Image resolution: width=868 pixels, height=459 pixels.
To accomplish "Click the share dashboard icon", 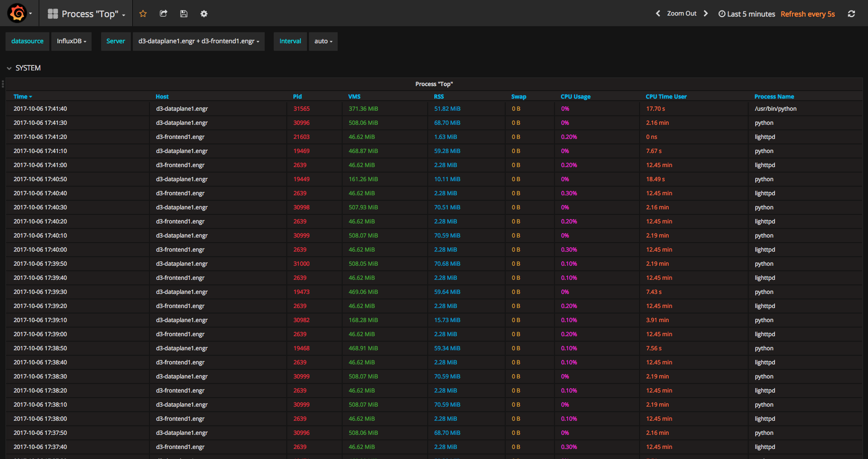I will tap(164, 14).
